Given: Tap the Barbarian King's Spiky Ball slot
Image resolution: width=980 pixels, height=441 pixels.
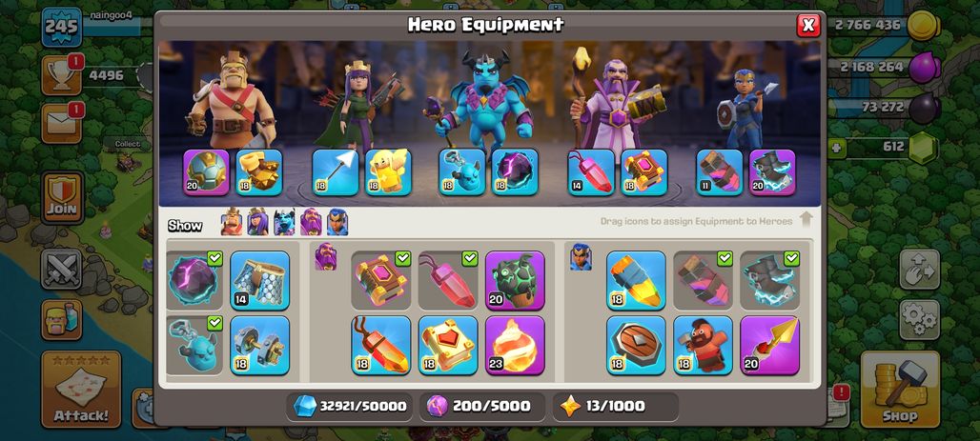Looking at the screenshot, I should coord(206,171).
